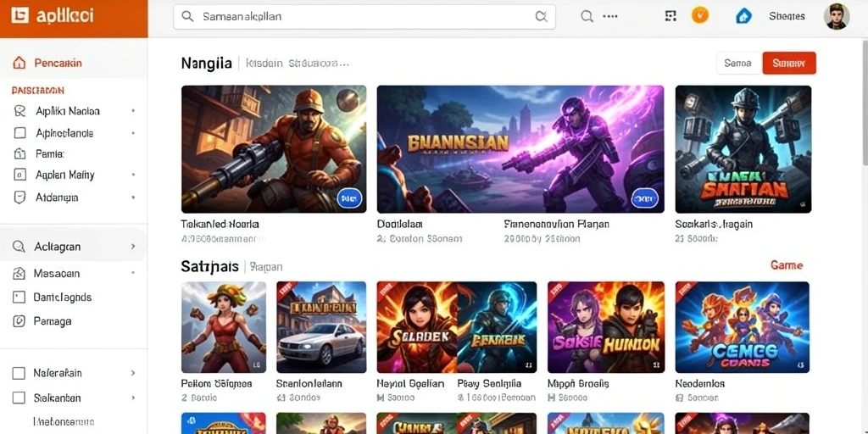868x434 pixels.
Task: Click the clear icon inside search box
Action: pyautogui.click(x=541, y=17)
